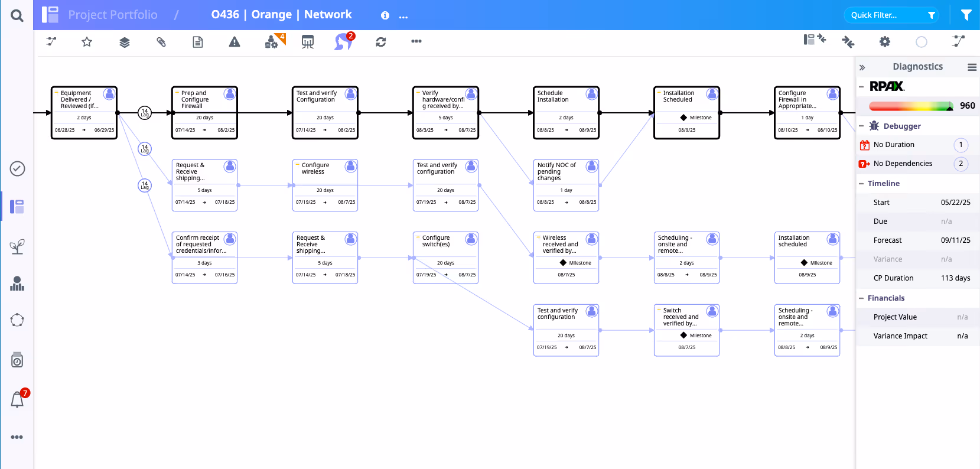Select the Prep and Configure Firewall card
This screenshot has width=980, height=469.
click(x=205, y=113)
